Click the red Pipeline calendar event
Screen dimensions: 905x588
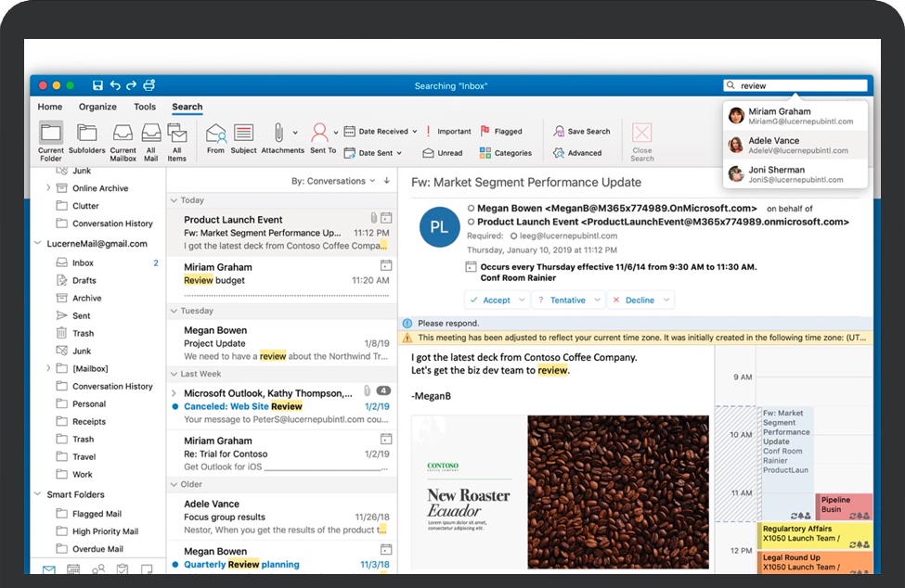[x=844, y=505]
